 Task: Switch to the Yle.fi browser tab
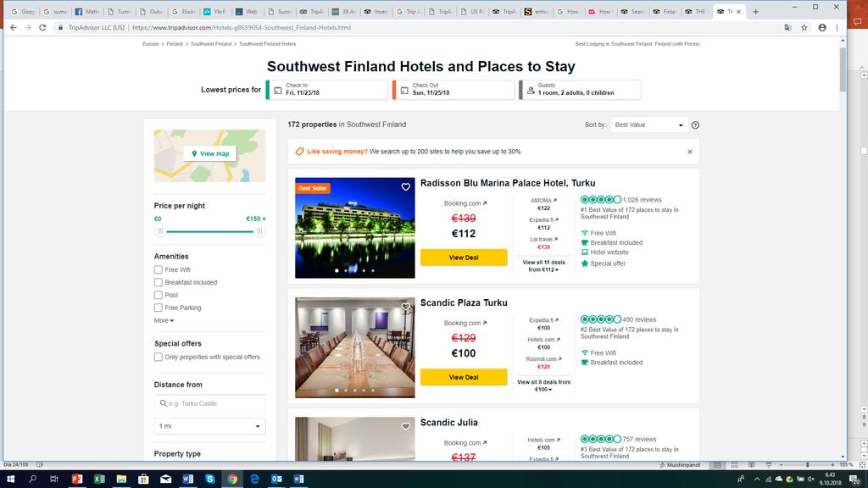click(214, 12)
